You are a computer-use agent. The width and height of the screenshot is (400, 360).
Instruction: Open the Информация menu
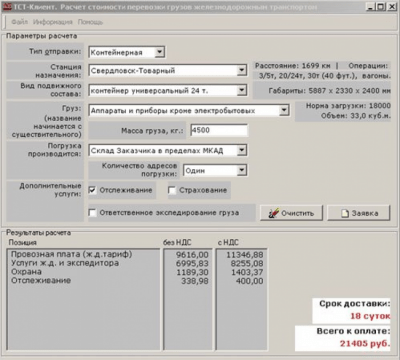coord(53,22)
